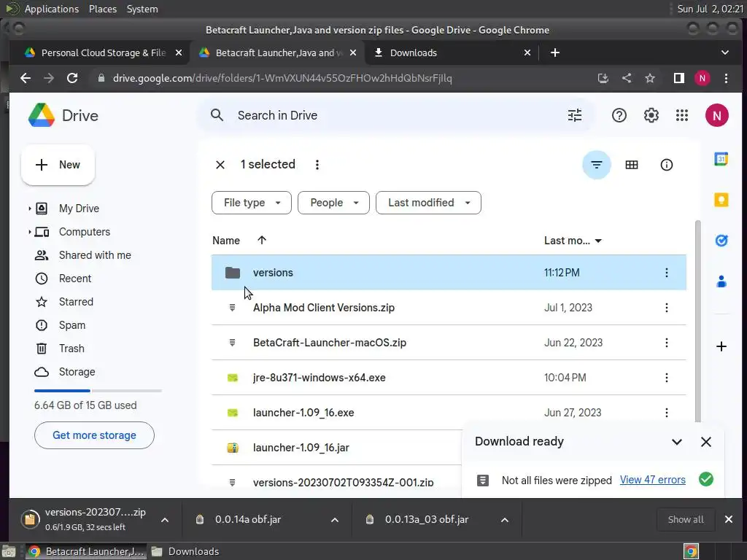Toggle Chrome side panel icon
The height and width of the screenshot is (560, 747).
(679, 78)
